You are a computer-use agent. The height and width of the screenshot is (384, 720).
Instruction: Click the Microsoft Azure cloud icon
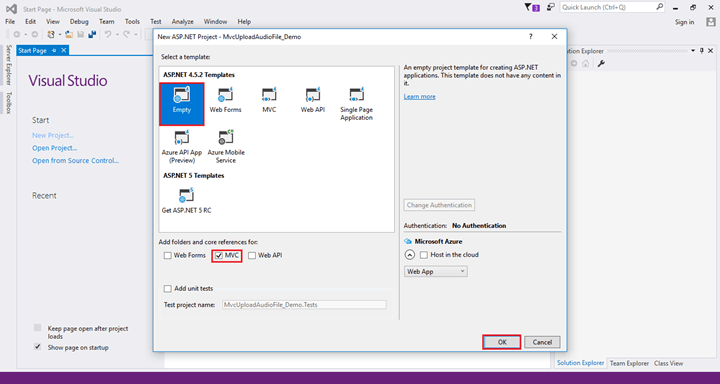408,241
